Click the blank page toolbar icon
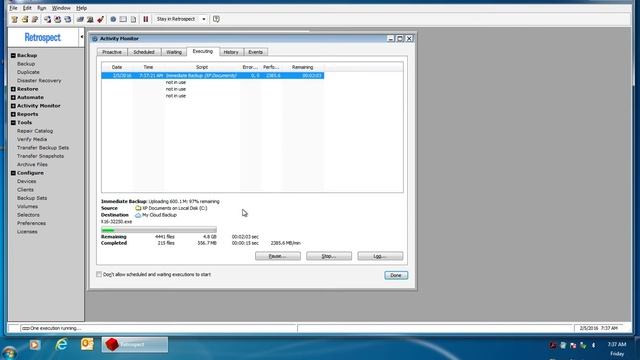 point(133,19)
